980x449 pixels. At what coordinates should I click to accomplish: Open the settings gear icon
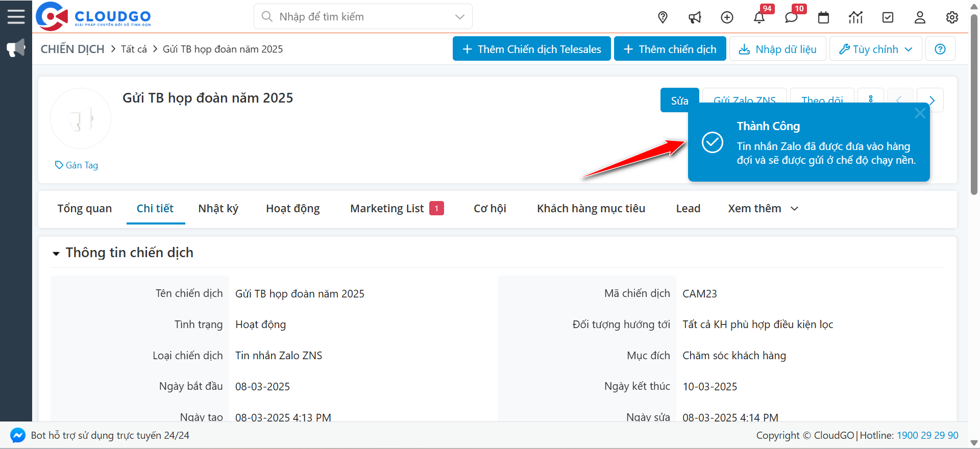coord(952,17)
